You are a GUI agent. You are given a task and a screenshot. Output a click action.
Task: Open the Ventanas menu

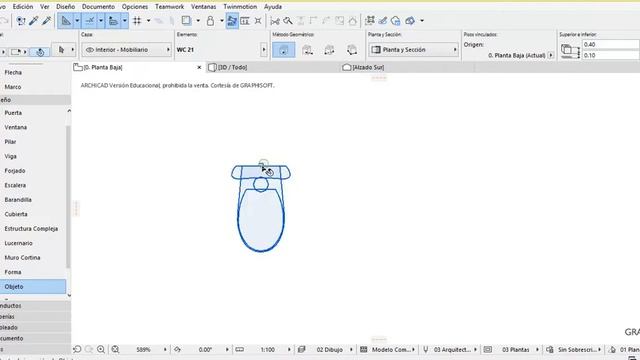(x=204, y=7)
